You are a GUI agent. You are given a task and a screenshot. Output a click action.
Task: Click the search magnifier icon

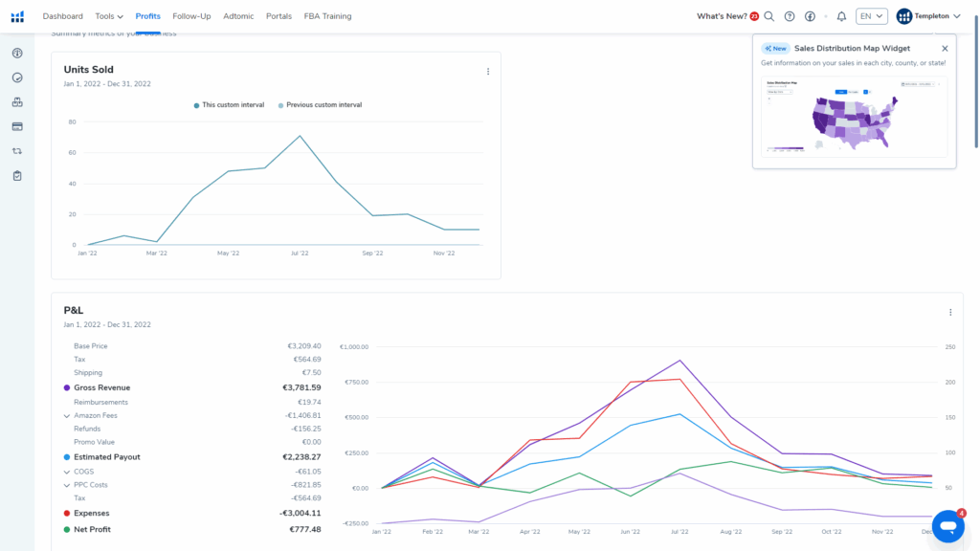pos(768,16)
